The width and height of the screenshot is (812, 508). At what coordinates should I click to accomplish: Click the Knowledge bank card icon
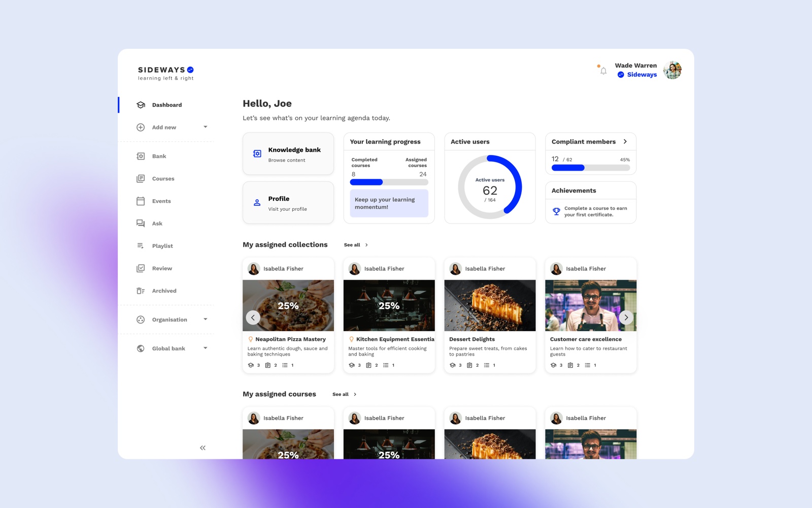(257, 153)
